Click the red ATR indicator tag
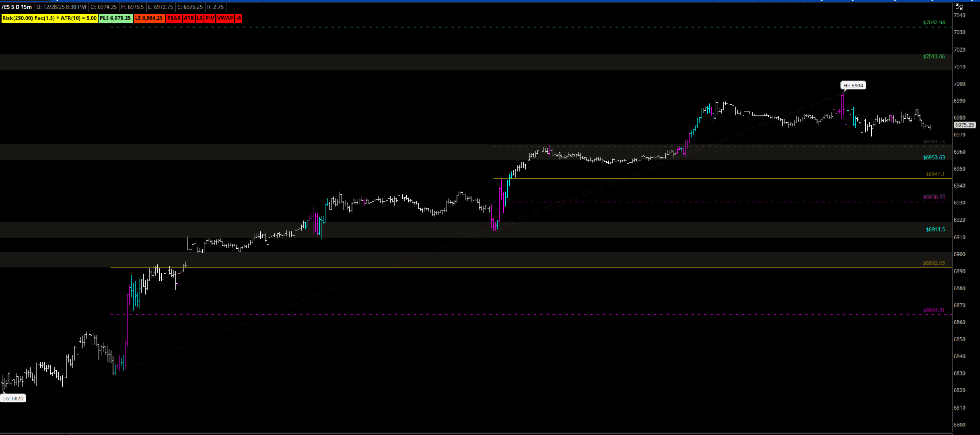 189,18
